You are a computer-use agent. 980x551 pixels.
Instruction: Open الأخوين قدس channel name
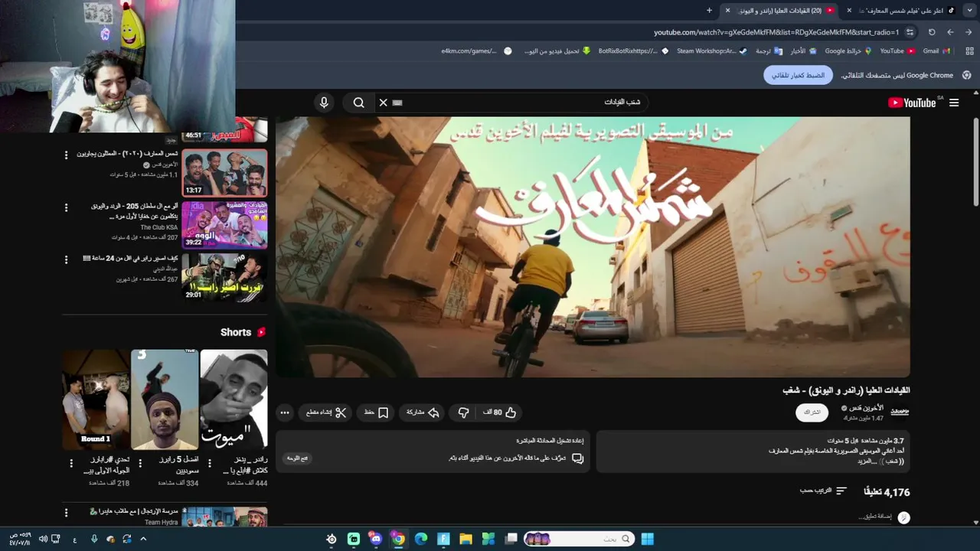click(867, 408)
